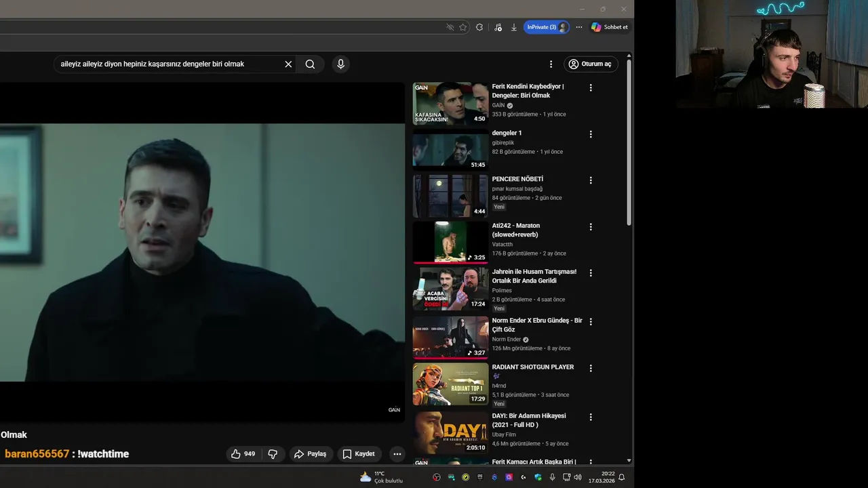Like the video with 949 likes
868x488 pixels.
tap(243, 454)
